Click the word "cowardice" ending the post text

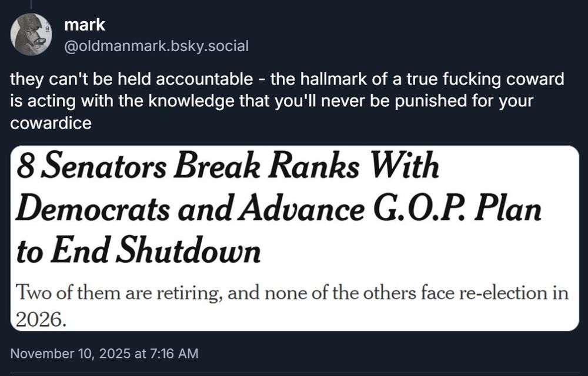[51, 123]
